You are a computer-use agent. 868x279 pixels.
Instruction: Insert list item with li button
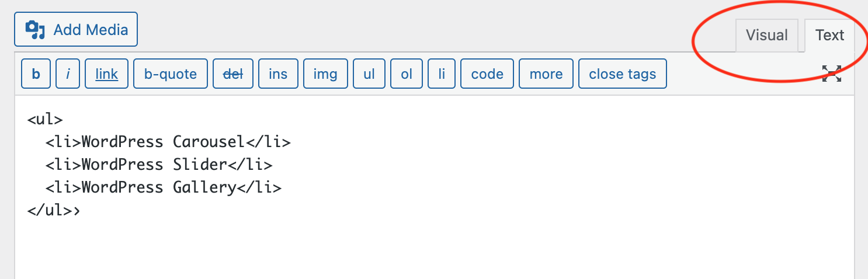(x=442, y=74)
